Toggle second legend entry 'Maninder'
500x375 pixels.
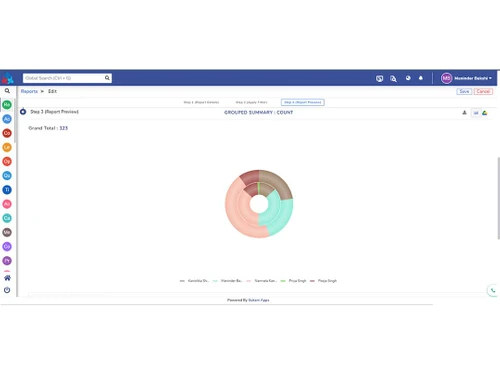point(228,281)
